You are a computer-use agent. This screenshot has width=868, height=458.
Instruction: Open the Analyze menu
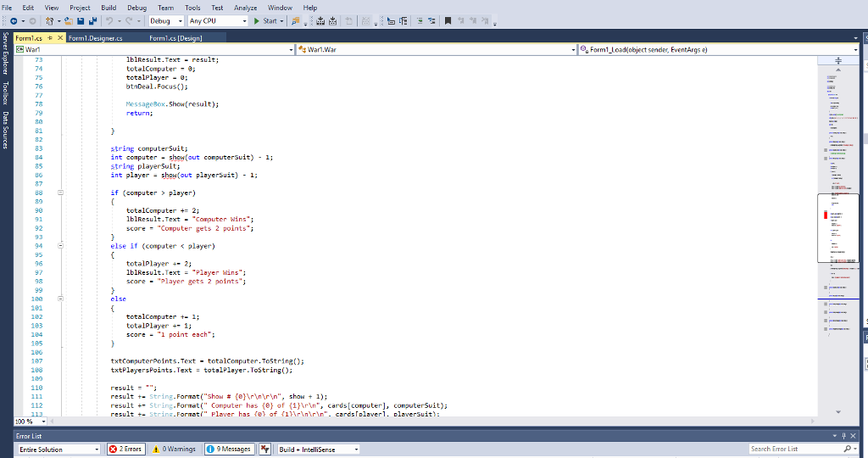click(245, 8)
